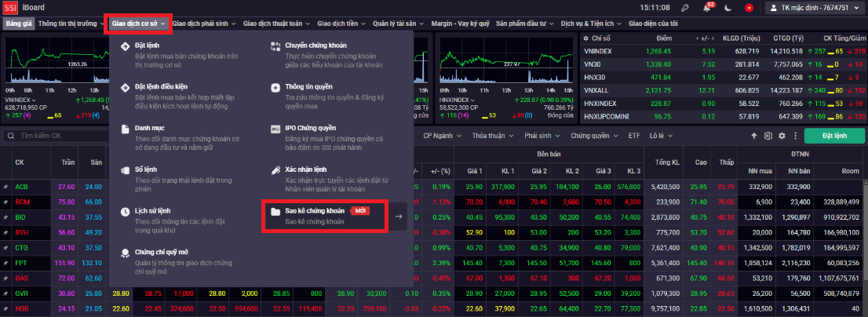This screenshot has width=868, height=317.
Task: Open the Lô lẻ filter dropdown
Action: [x=662, y=136]
